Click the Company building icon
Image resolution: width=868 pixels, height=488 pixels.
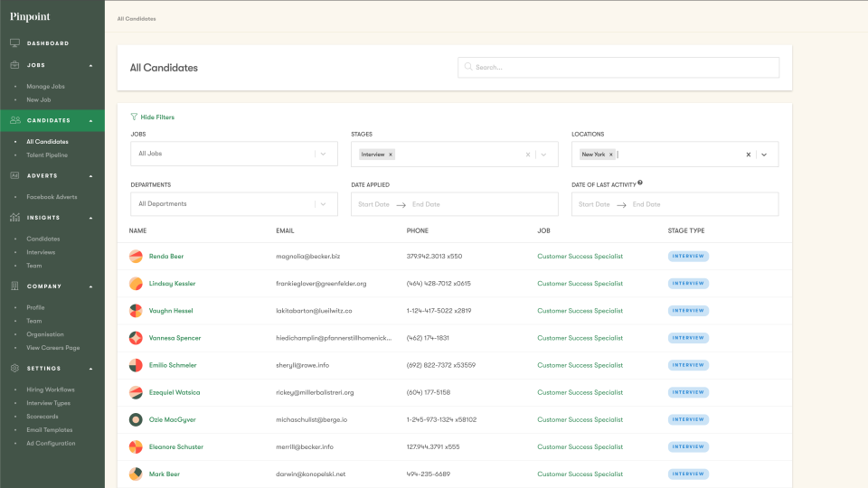click(x=15, y=286)
